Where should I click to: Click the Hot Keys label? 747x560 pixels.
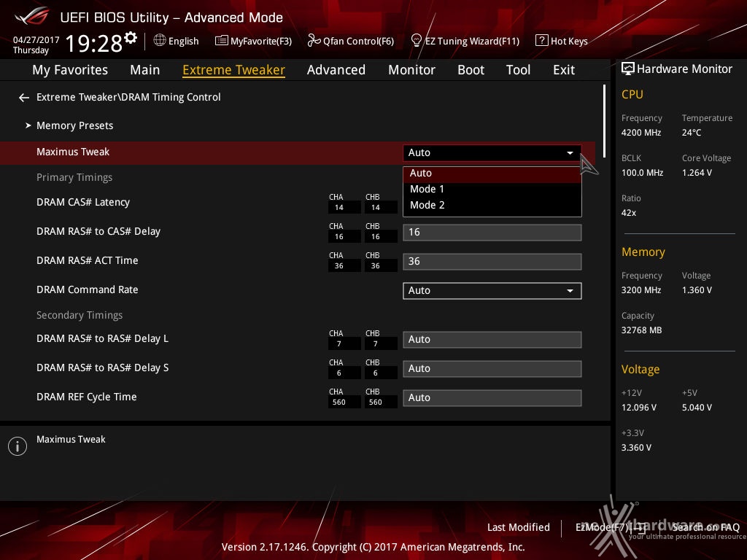(569, 41)
